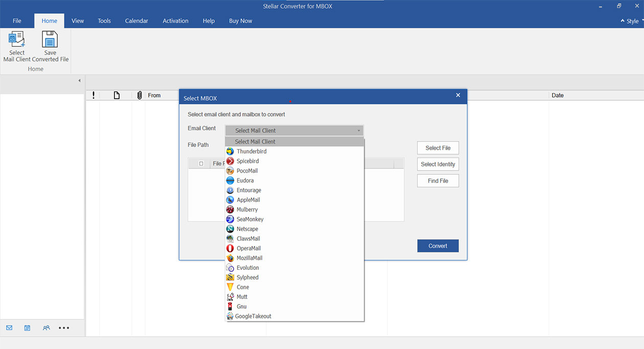Collapse the Email Client combo box arrow
This screenshot has height=349, width=644.
[x=359, y=131]
